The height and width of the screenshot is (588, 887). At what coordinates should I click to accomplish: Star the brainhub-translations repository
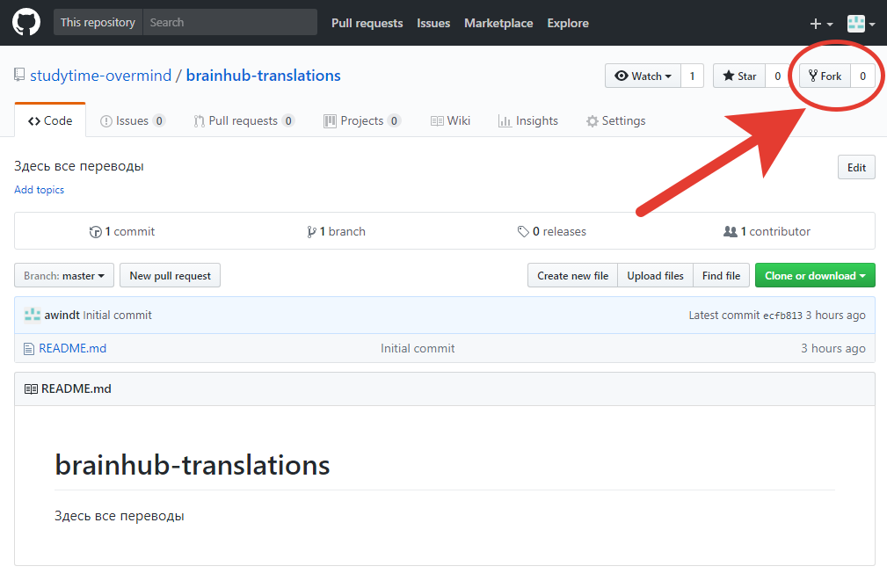[x=739, y=76]
